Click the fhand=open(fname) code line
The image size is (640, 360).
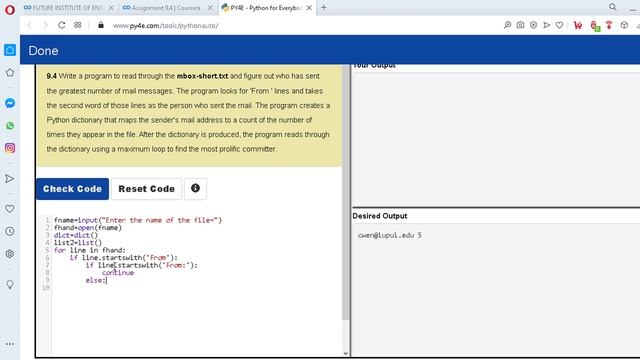pyautogui.click(x=88, y=228)
